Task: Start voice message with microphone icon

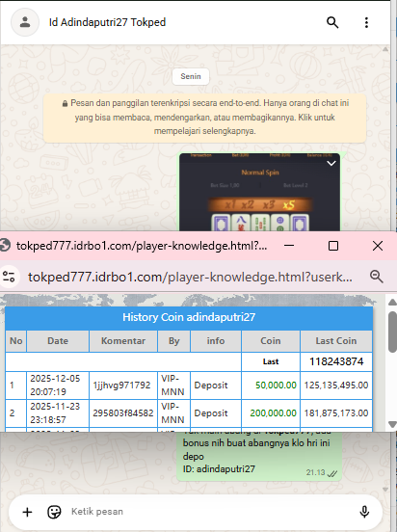Action: point(364,512)
